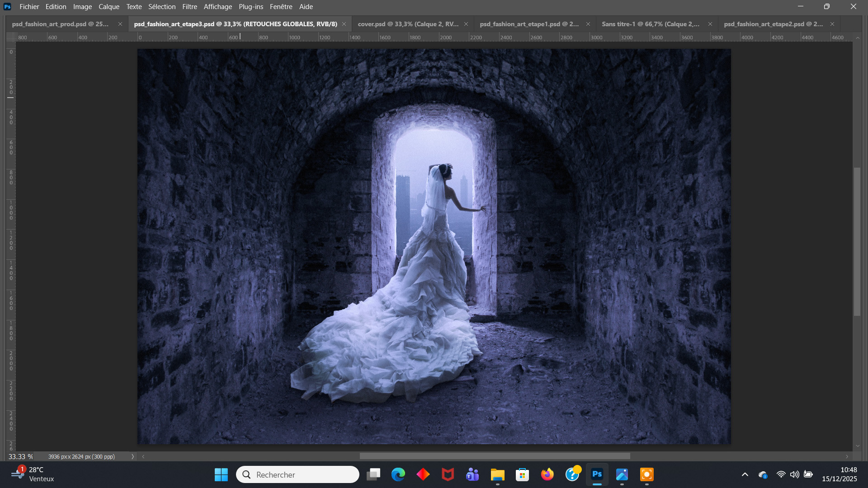Click the 33.33 % zoom level field
Viewport: 868px width, 488px height.
pyautogui.click(x=20, y=456)
